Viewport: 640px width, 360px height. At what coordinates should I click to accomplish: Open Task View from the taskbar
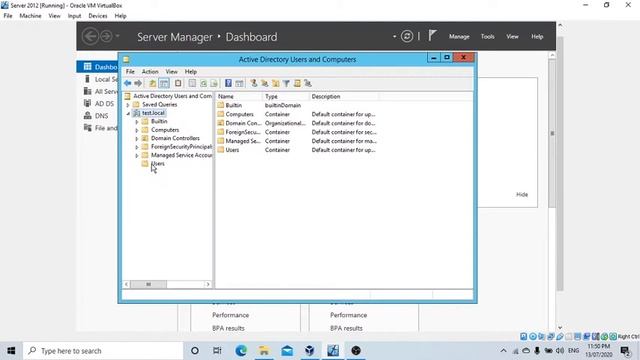point(217,351)
